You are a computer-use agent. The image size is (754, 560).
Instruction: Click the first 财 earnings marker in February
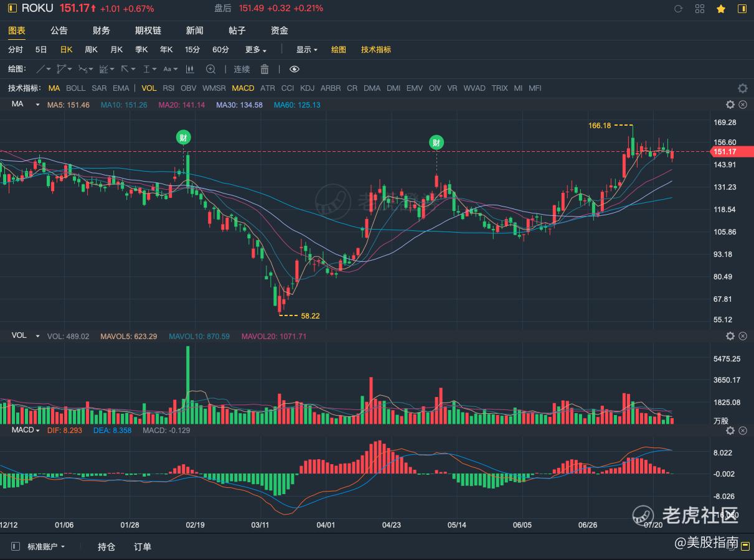[183, 138]
